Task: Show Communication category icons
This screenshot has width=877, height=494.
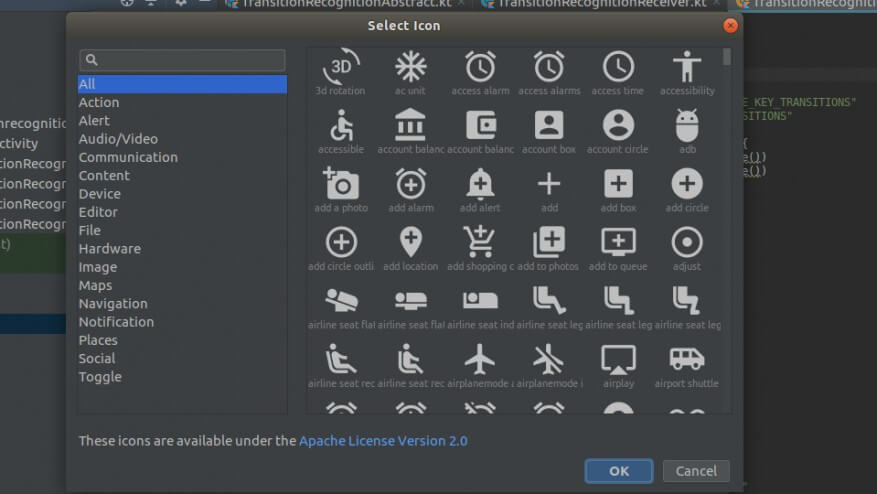Action: coord(182,157)
